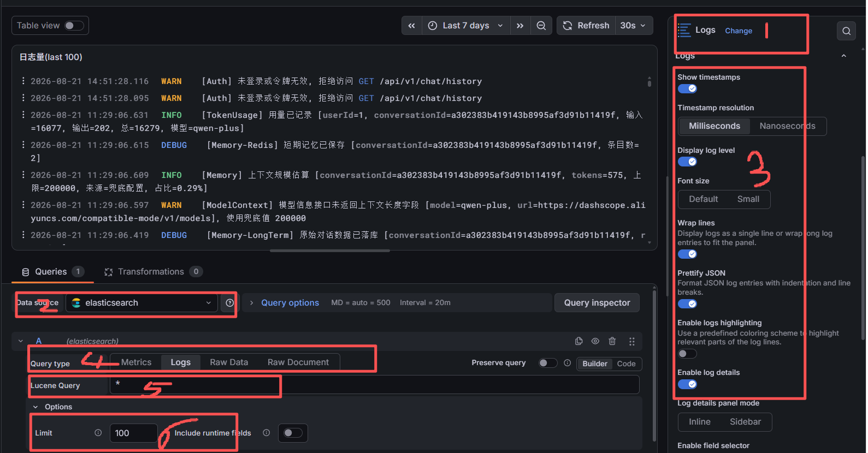868x453 pixels.
Task: Duplicate query A icon
Action: (x=578, y=341)
